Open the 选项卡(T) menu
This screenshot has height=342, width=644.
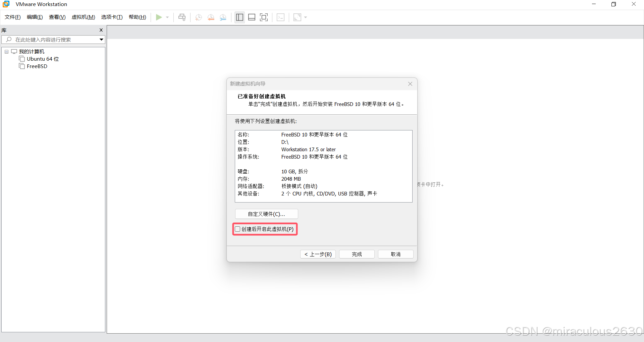click(x=112, y=17)
